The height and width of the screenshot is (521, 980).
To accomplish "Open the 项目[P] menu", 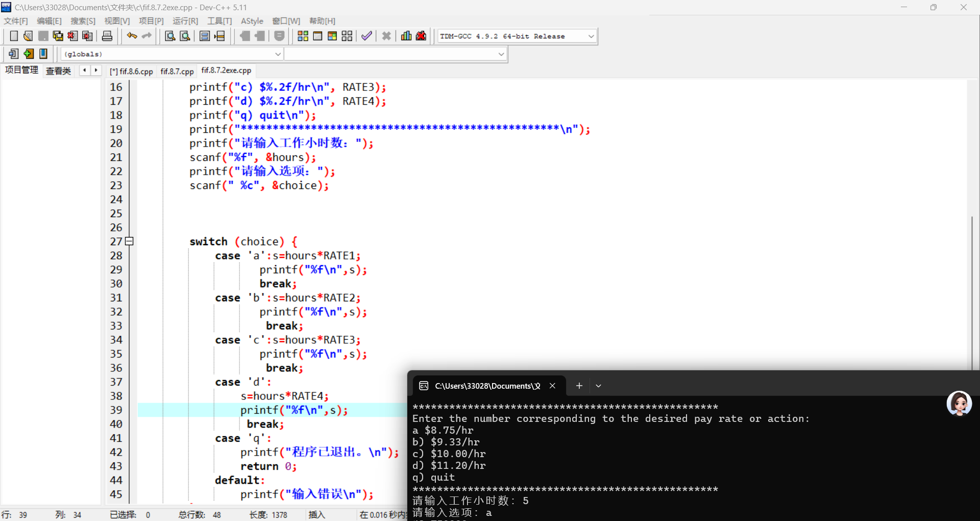I will [151, 21].
